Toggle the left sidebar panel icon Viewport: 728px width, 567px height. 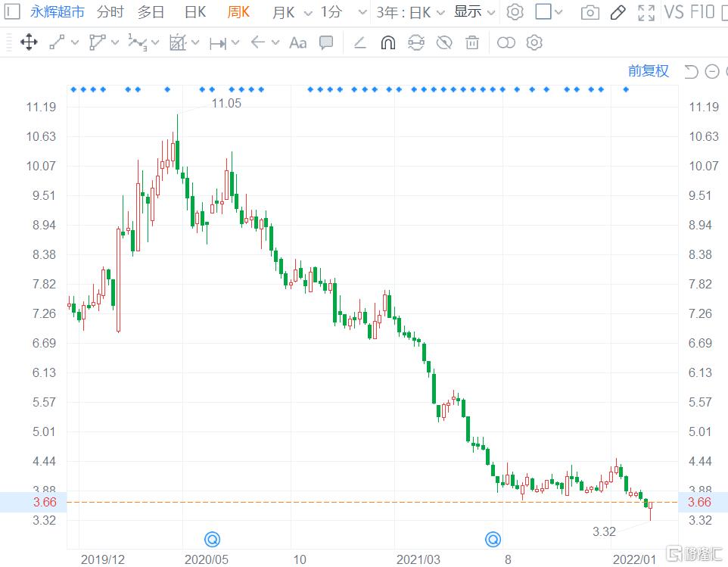click(12, 11)
